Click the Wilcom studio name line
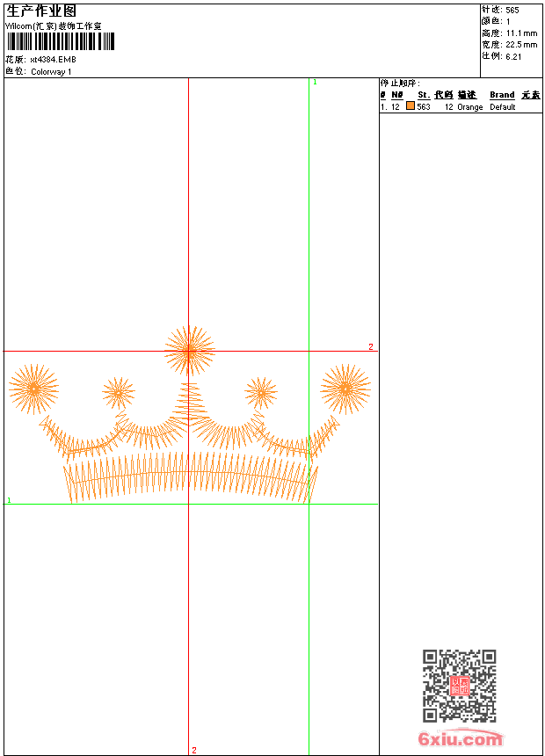Viewport: 545px width, 756px height. click(54, 26)
